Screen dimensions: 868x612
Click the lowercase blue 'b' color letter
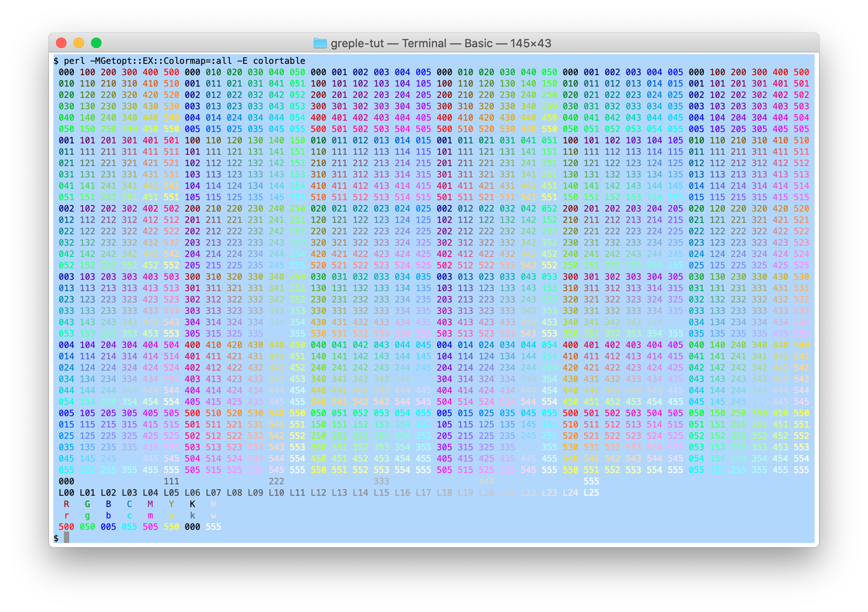(x=108, y=515)
